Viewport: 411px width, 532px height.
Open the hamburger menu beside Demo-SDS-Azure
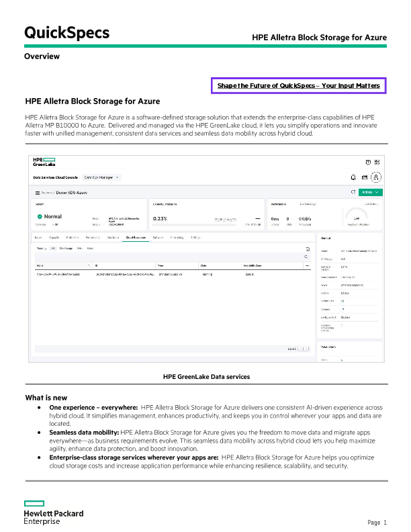point(38,193)
